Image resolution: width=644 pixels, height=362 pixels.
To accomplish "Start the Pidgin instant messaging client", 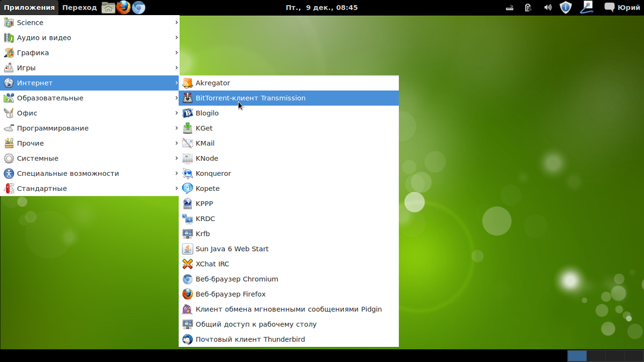I will click(x=289, y=310).
